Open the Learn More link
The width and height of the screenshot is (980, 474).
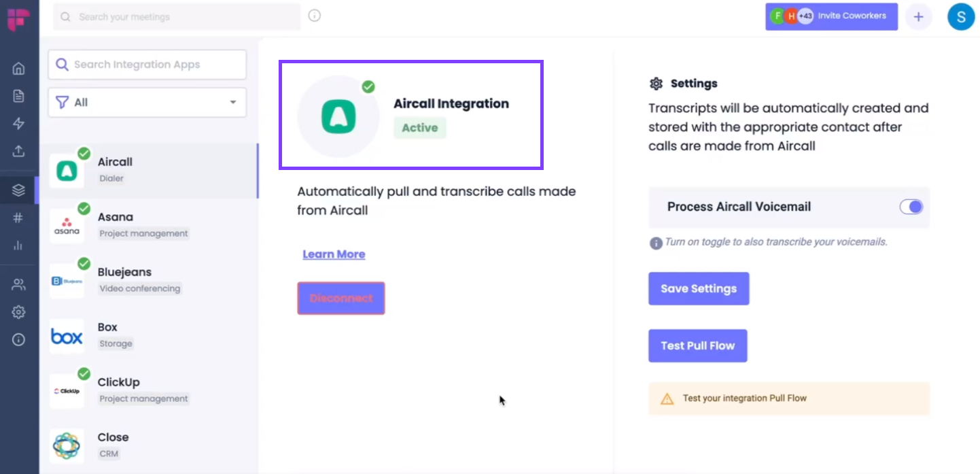click(x=334, y=254)
